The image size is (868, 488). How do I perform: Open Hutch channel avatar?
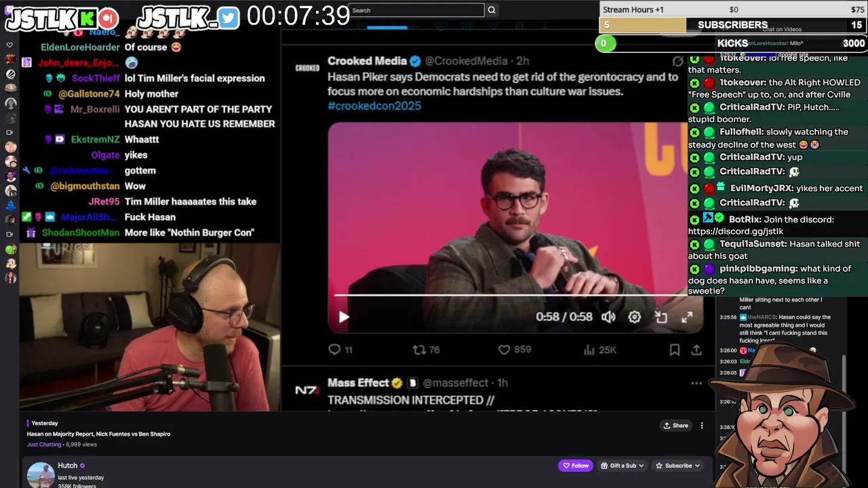41,474
